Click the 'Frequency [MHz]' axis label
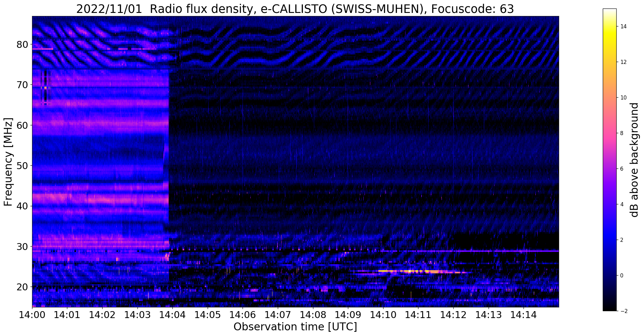The width and height of the screenshot is (644, 336). [x=8, y=162]
